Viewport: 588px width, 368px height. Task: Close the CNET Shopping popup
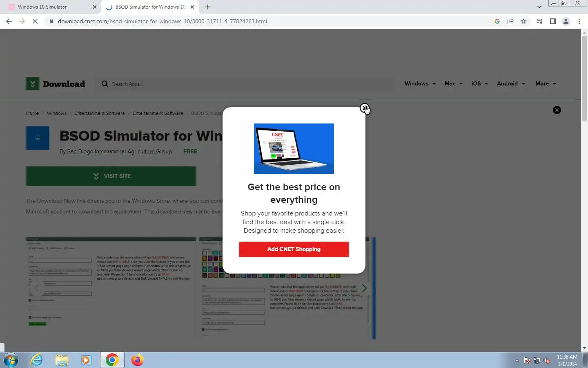pos(364,108)
